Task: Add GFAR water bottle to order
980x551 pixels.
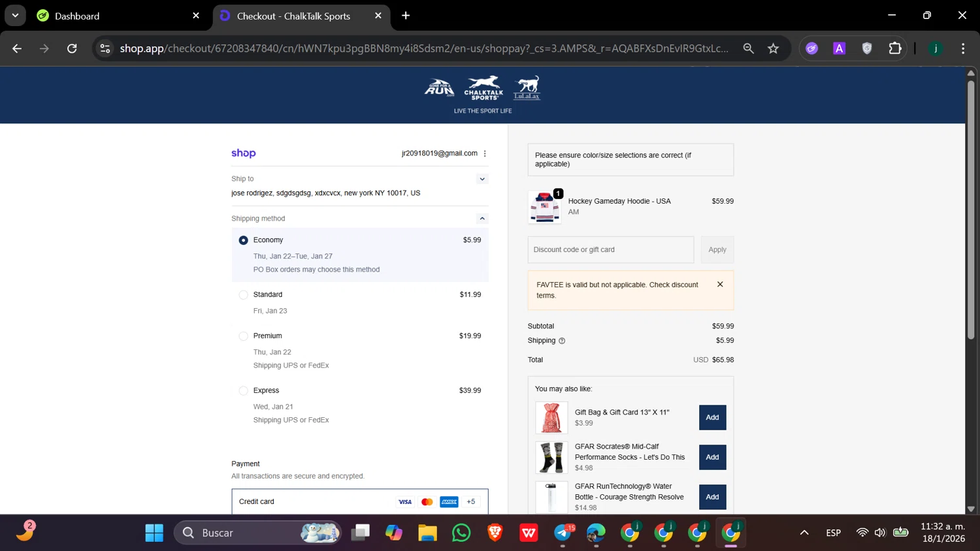Action: 712,497
